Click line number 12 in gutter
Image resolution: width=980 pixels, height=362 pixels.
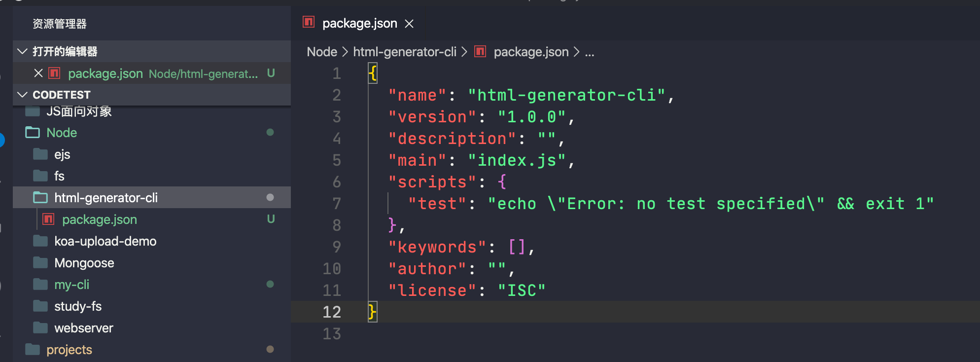(332, 312)
